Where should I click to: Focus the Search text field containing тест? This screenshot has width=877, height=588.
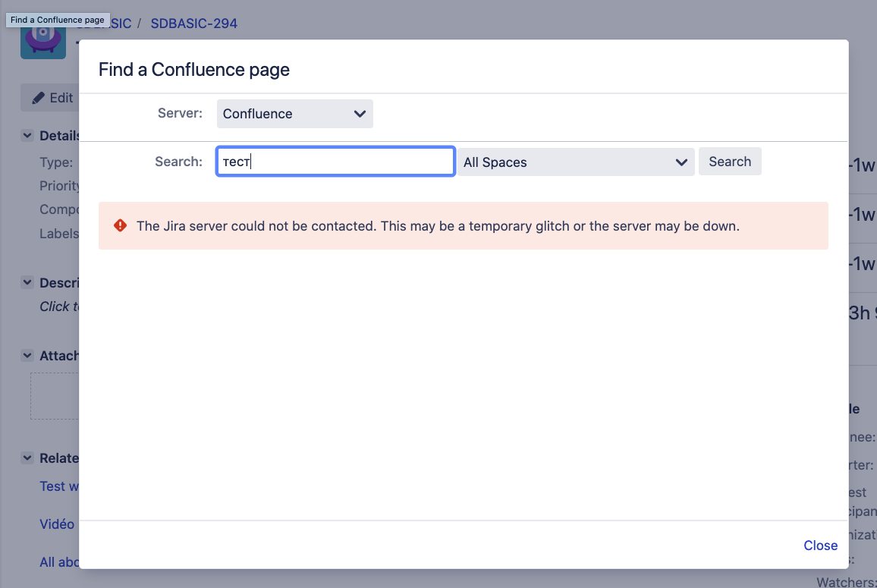(x=335, y=161)
